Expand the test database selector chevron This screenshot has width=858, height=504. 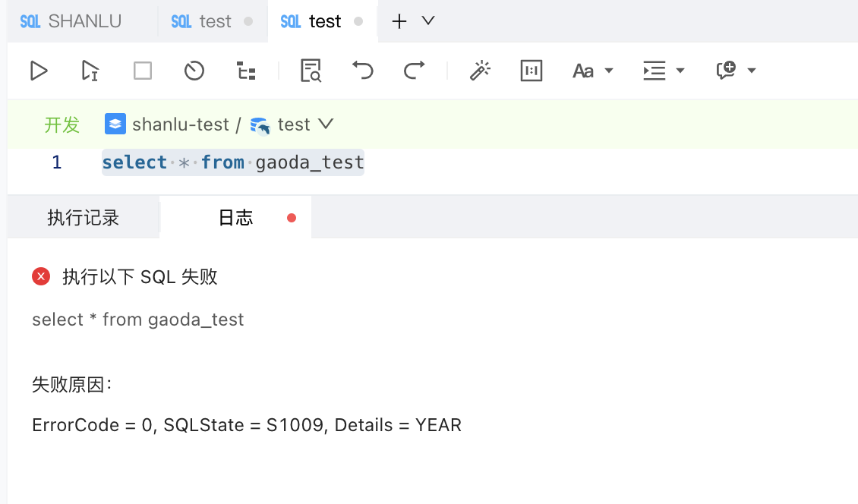[326, 124]
